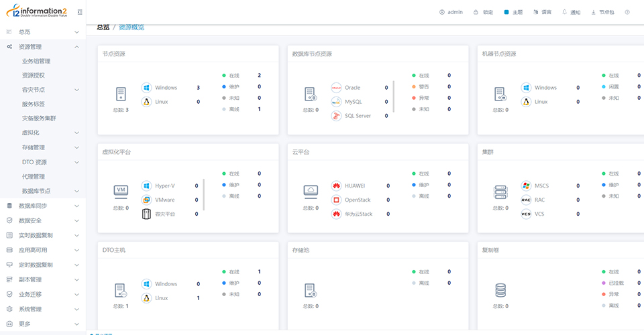This screenshot has height=335, width=644.
Task: Expand the 容灾节点 submenu
Action: (76, 90)
